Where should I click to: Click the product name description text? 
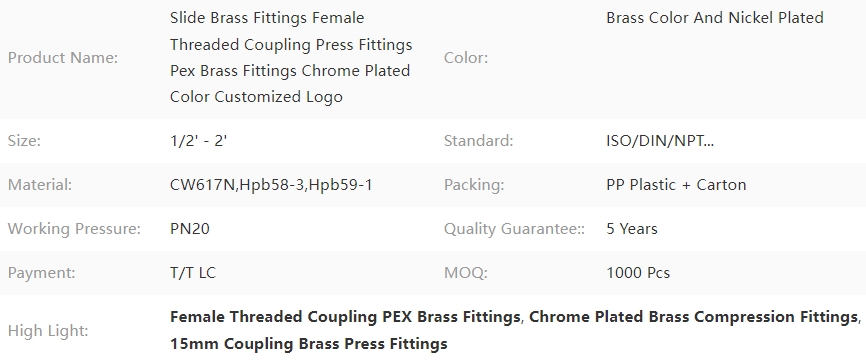[291, 57]
